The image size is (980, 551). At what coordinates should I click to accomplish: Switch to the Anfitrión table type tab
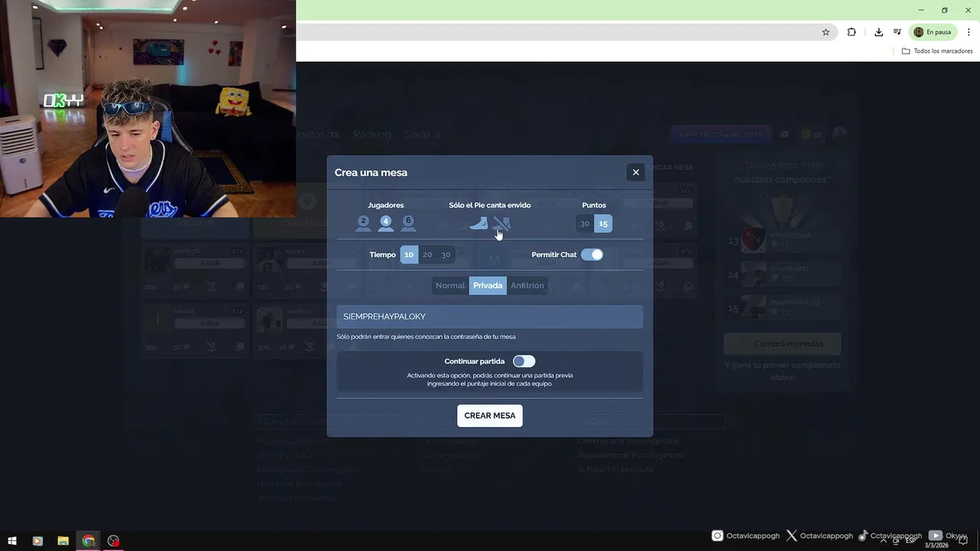pyautogui.click(x=528, y=285)
